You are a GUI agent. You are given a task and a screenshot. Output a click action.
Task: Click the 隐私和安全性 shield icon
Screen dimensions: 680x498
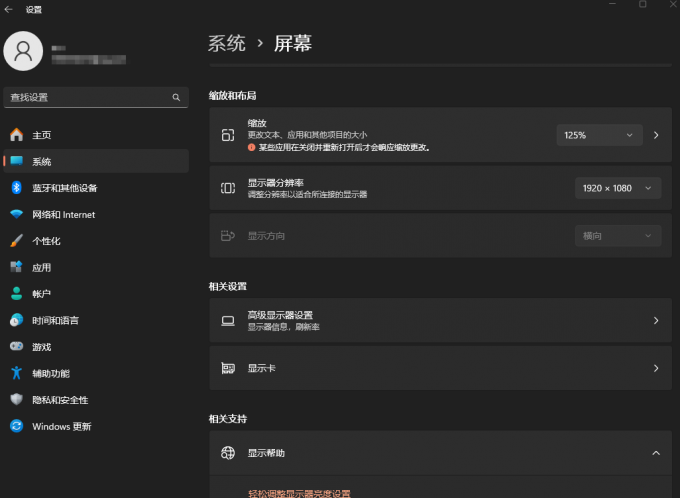tap(16, 399)
